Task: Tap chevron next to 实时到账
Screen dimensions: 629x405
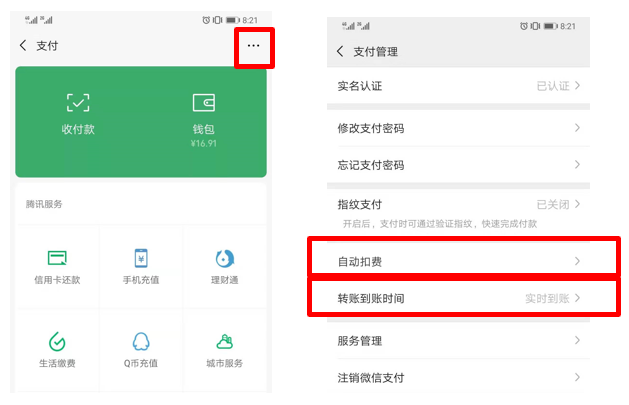Action: click(577, 298)
